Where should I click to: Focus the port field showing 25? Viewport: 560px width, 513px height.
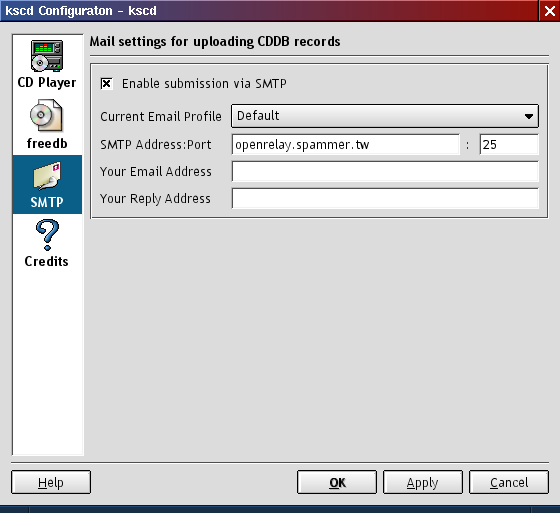coord(509,144)
